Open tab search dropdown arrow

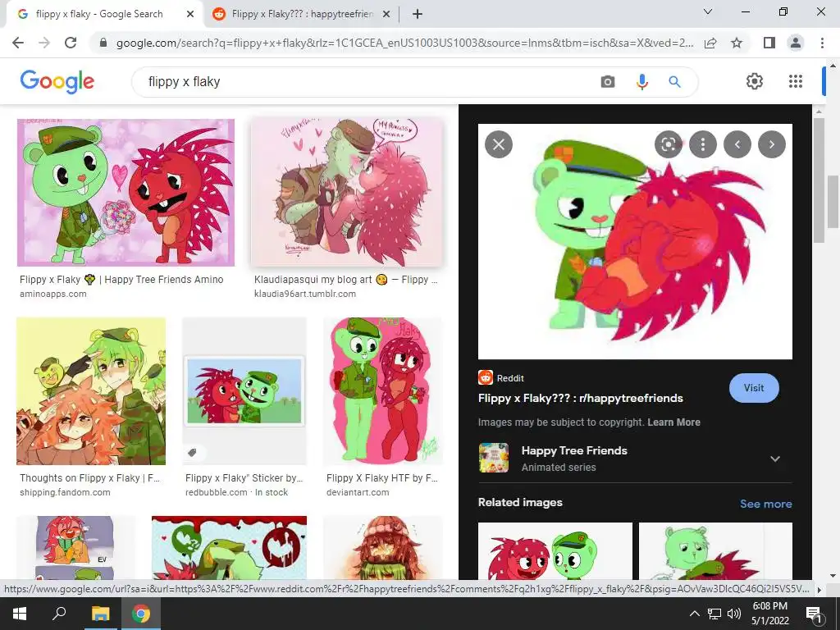coord(708,11)
